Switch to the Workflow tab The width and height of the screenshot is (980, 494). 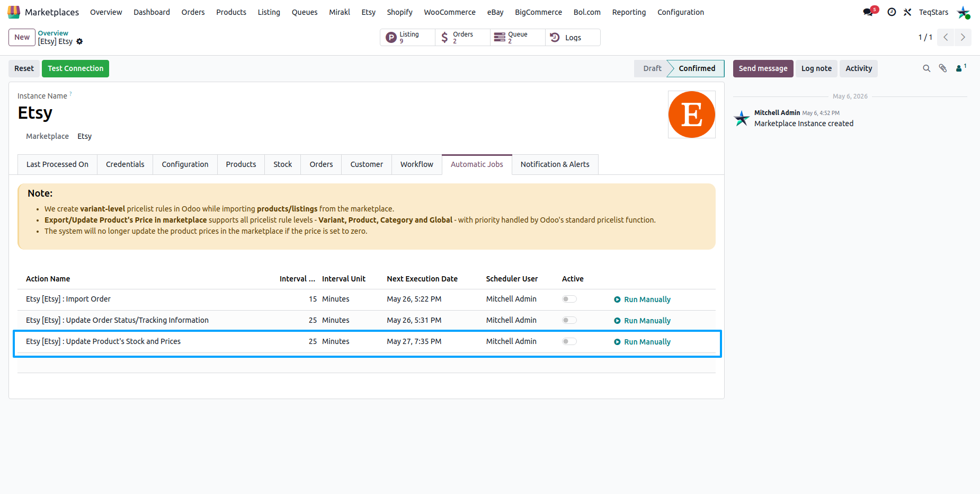tap(417, 164)
